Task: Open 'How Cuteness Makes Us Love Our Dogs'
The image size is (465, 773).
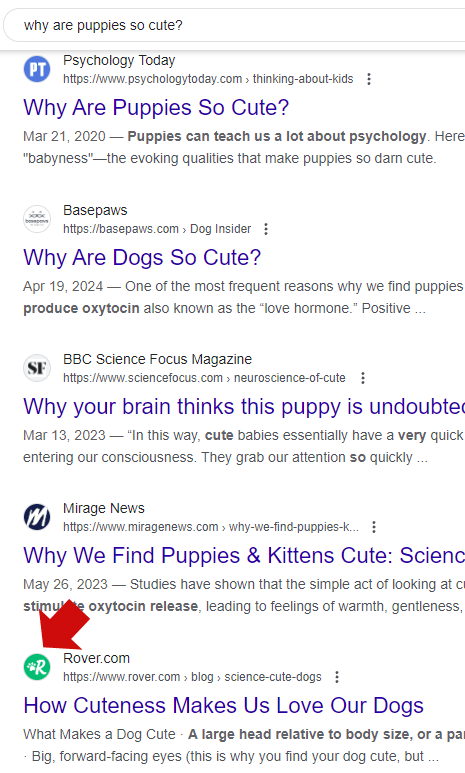Action: (223, 705)
